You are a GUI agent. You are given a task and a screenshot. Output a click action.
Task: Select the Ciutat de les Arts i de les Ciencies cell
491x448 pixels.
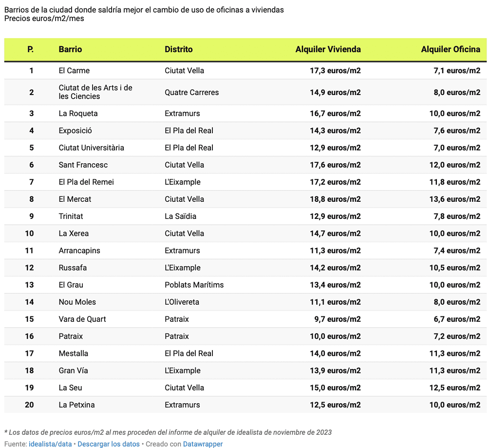[x=95, y=92]
